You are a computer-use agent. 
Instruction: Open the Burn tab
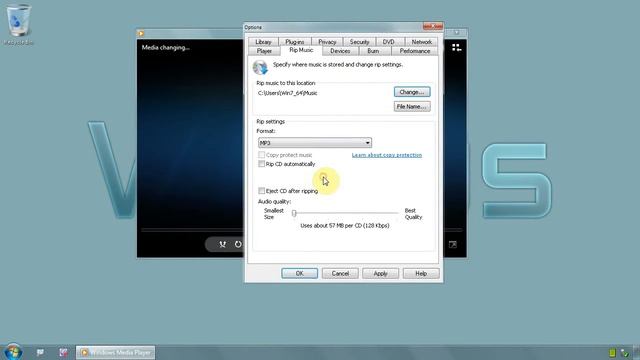373,51
